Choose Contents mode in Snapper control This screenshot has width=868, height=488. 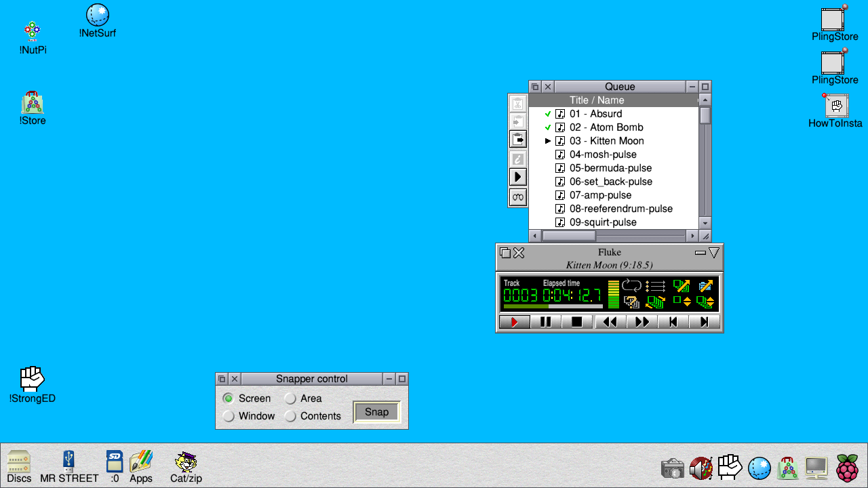pyautogui.click(x=291, y=416)
